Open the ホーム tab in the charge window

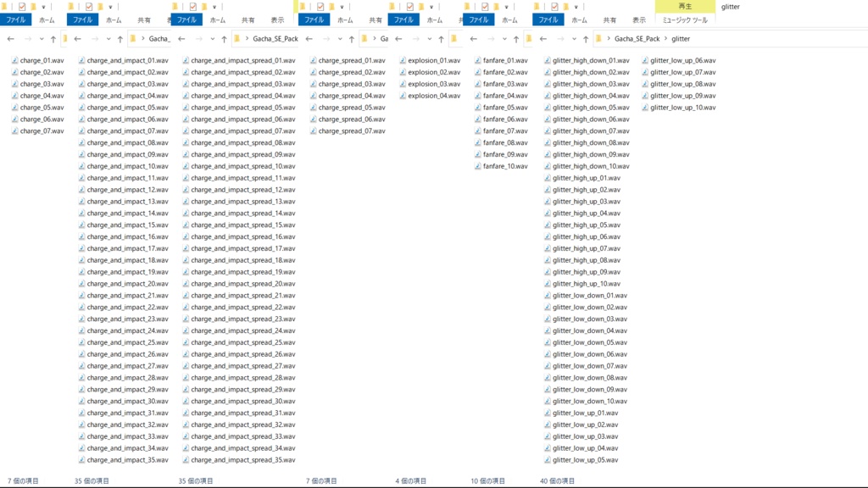click(x=47, y=20)
